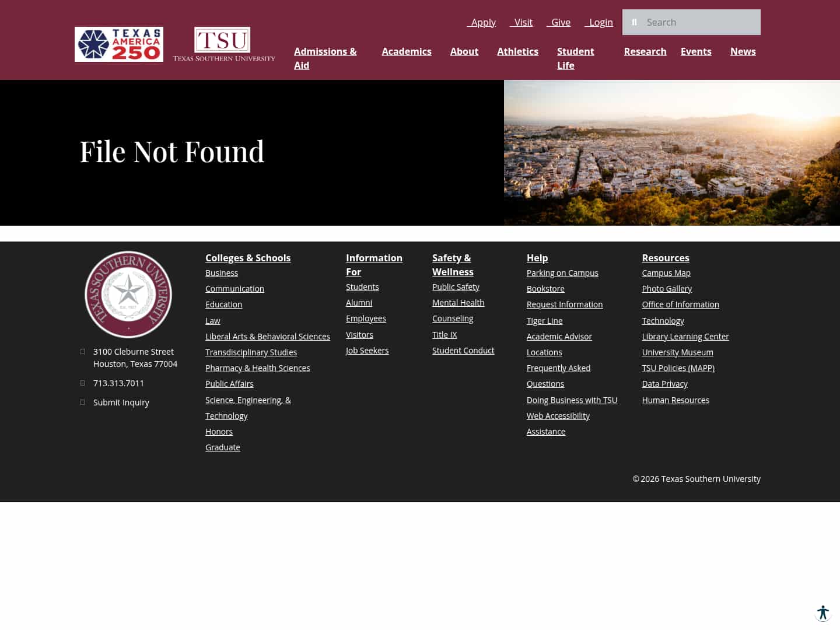Select the About menu item

[x=464, y=51]
